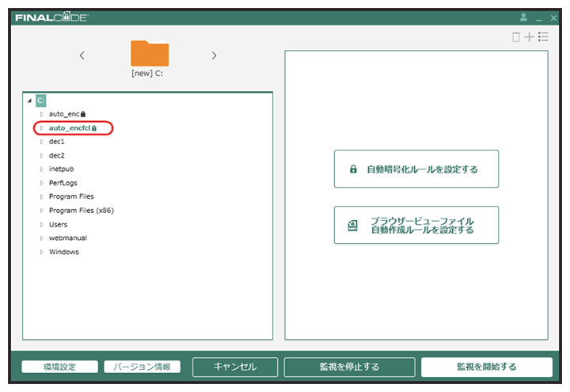Open the list view icon
This screenshot has width=570, height=392.
[x=543, y=36]
